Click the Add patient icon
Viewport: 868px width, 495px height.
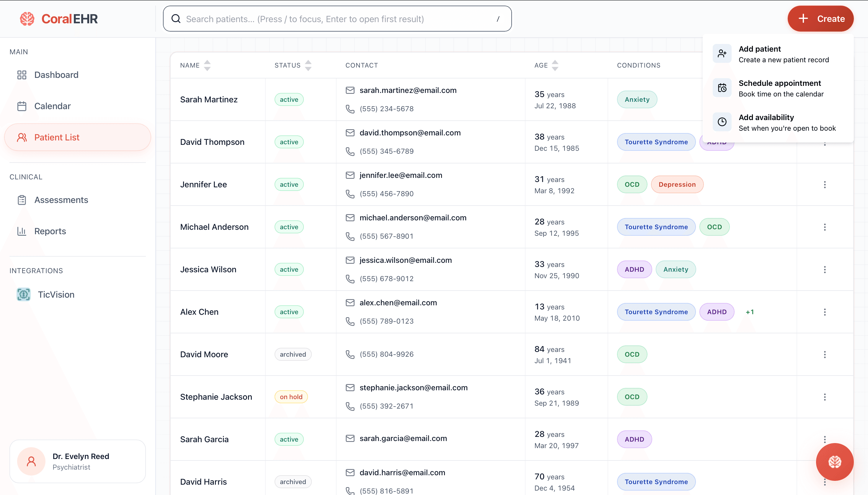(722, 54)
